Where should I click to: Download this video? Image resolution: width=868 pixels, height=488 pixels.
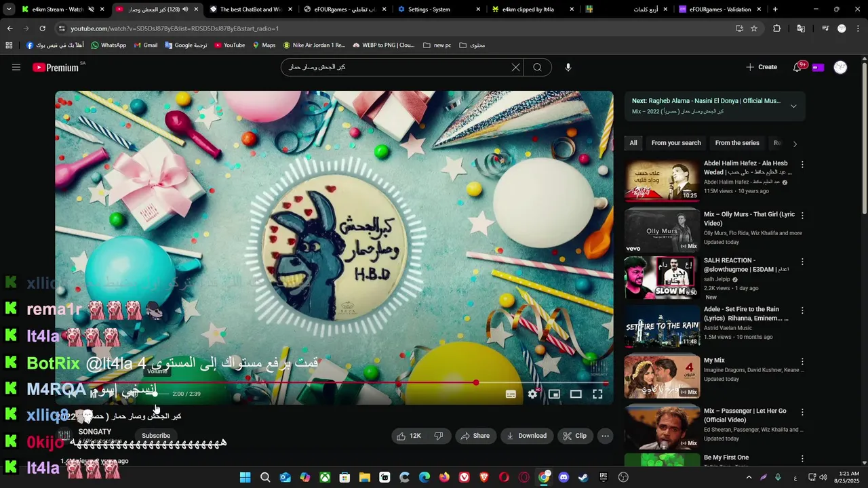(x=526, y=436)
